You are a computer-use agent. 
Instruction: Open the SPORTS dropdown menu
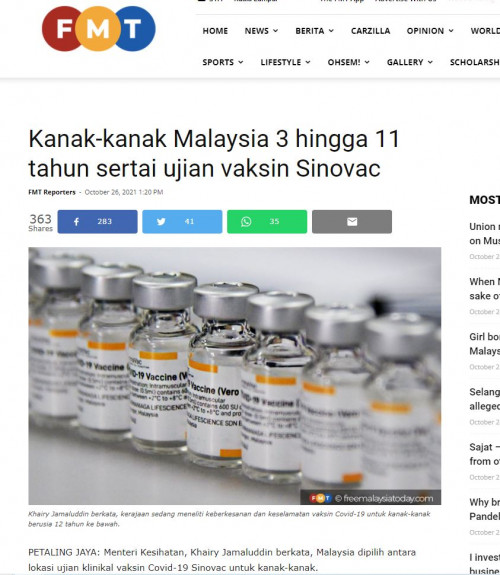(x=223, y=62)
